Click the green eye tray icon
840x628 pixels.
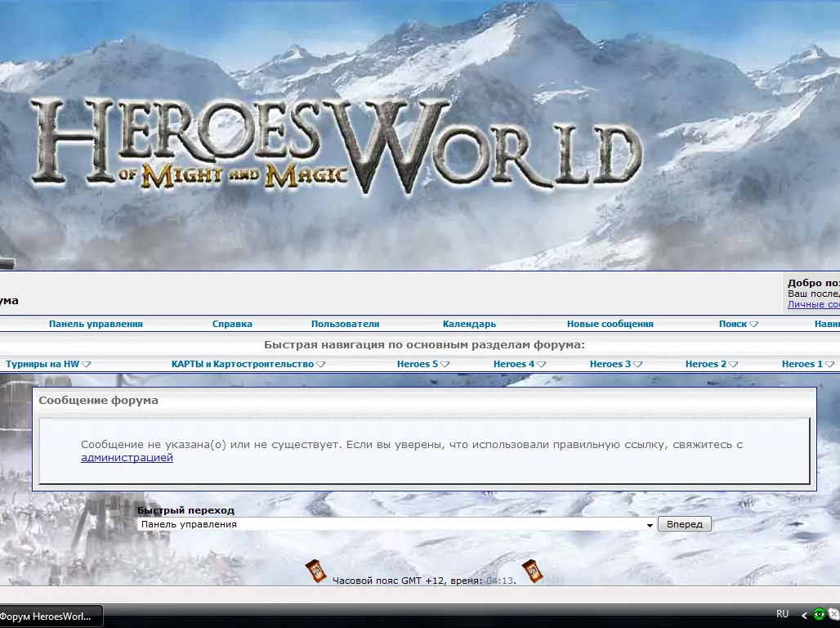click(x=819, y=615)
